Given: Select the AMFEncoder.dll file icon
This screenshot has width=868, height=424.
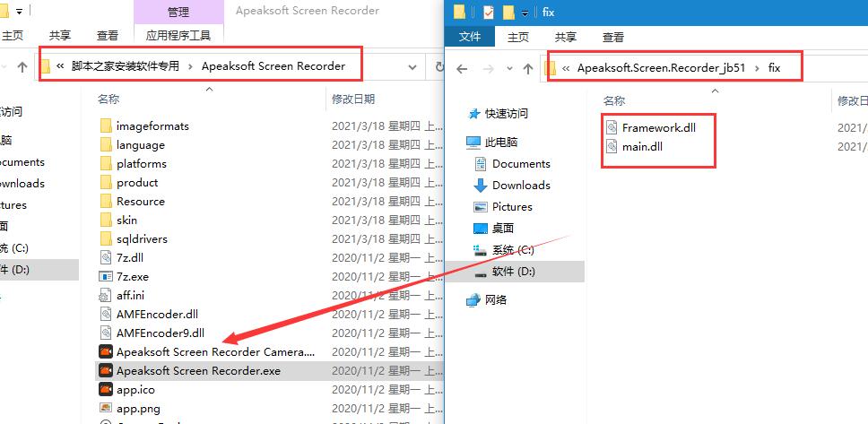Looking at the screenshot, I should coord(106,315).
